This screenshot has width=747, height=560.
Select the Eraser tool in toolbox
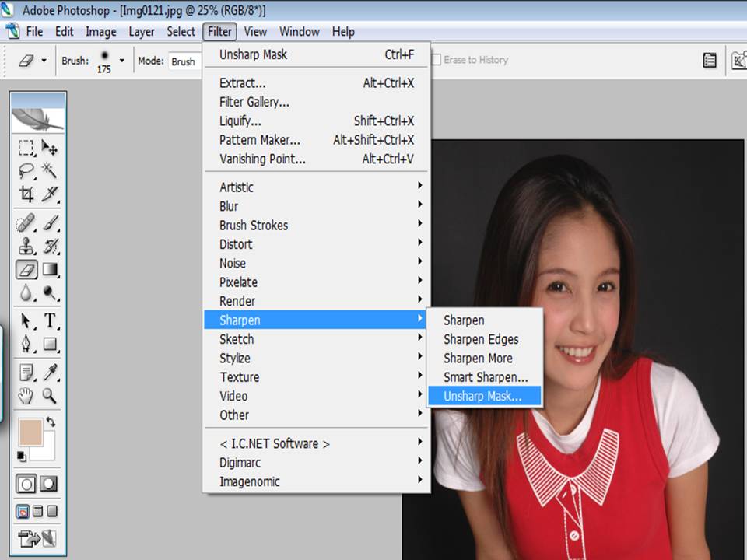pos(26,270)
